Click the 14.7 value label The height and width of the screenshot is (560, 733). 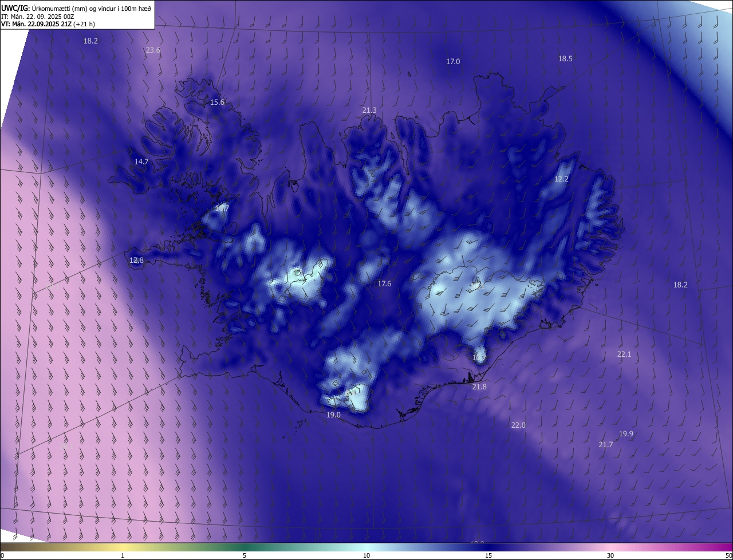141,162
